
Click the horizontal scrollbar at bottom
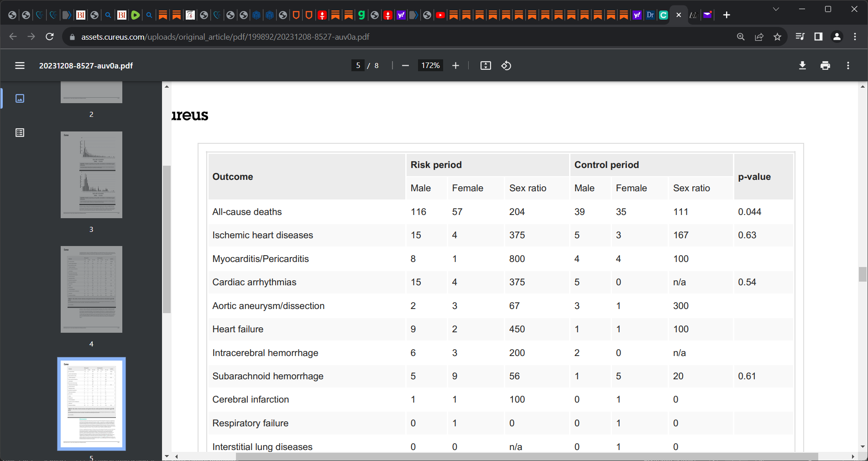(527, 456)
